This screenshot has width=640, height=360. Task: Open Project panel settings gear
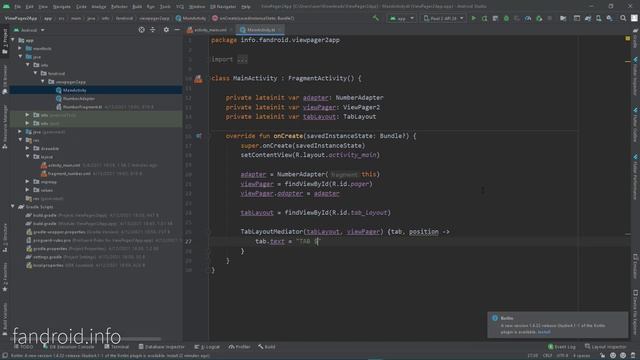click(166, 30)
